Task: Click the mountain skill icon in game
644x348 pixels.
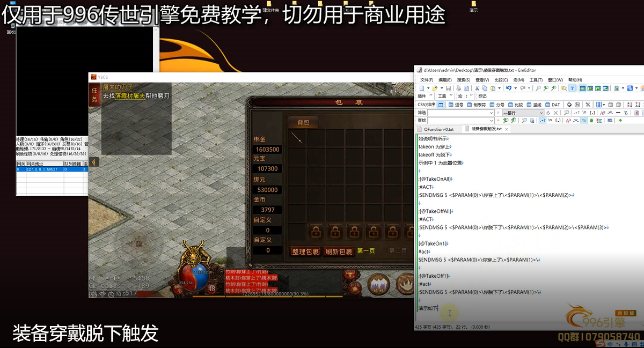Action: pos(379,284)
